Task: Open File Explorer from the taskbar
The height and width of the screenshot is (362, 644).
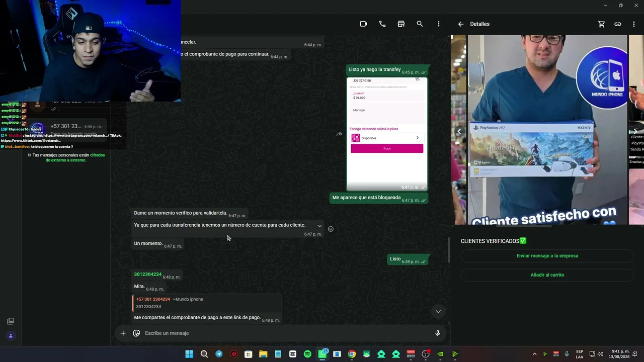Action: pyautogui.click(x=263, y=354)
